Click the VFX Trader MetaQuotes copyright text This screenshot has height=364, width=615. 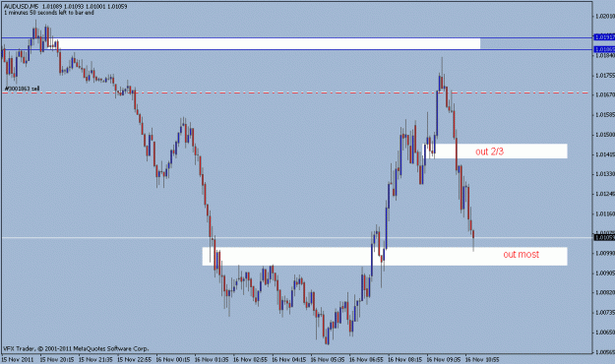pos(76,348)
